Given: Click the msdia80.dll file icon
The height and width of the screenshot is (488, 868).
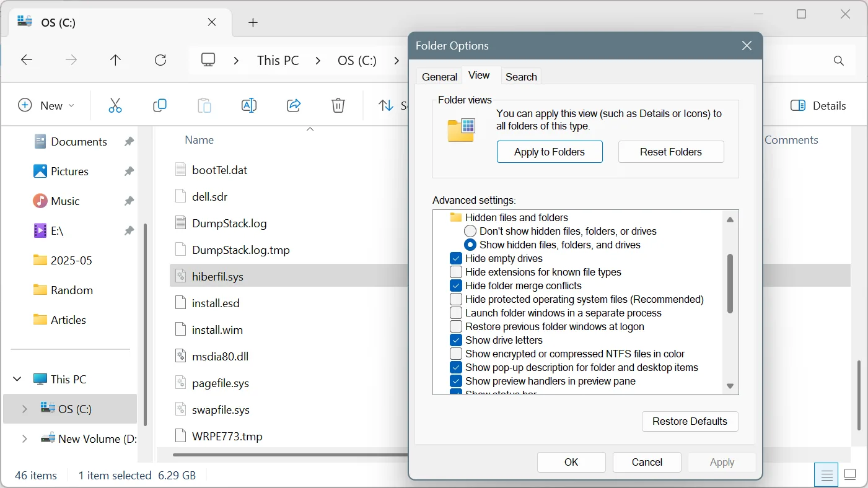Looking at the screenshot, I should (x=180, y=356).
